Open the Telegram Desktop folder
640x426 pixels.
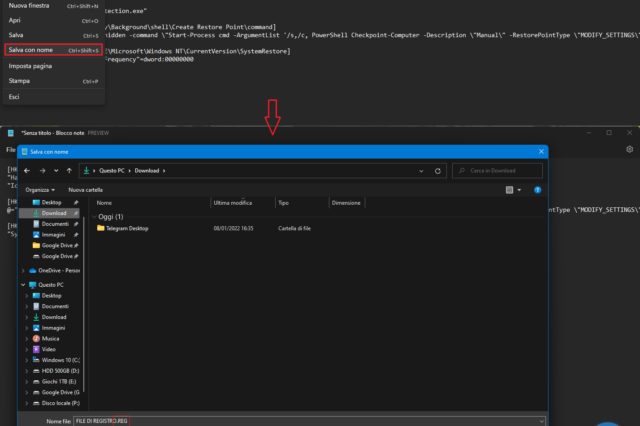tap(133, 228)
